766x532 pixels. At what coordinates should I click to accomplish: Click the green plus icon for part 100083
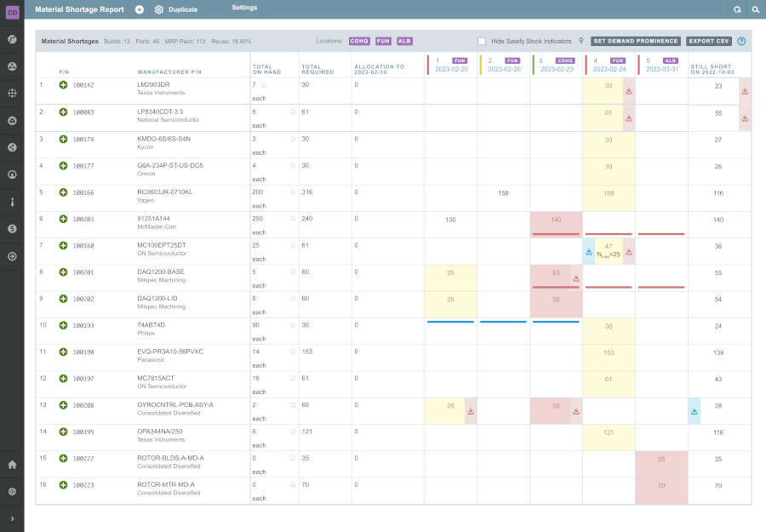(x=63, y=112)
